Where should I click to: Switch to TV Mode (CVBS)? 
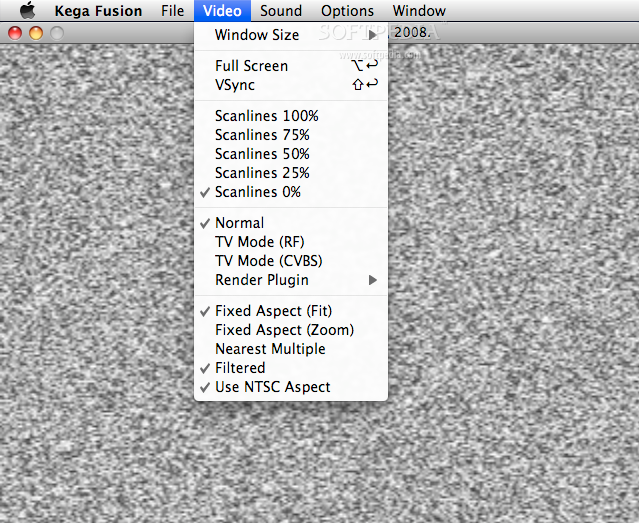[x=291, y=261]
